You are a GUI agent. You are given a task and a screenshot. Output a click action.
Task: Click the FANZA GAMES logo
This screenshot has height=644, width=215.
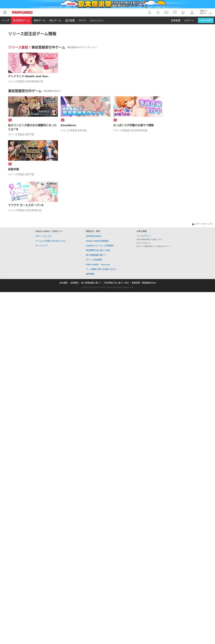pyautogui.click(x=22, y=13)
